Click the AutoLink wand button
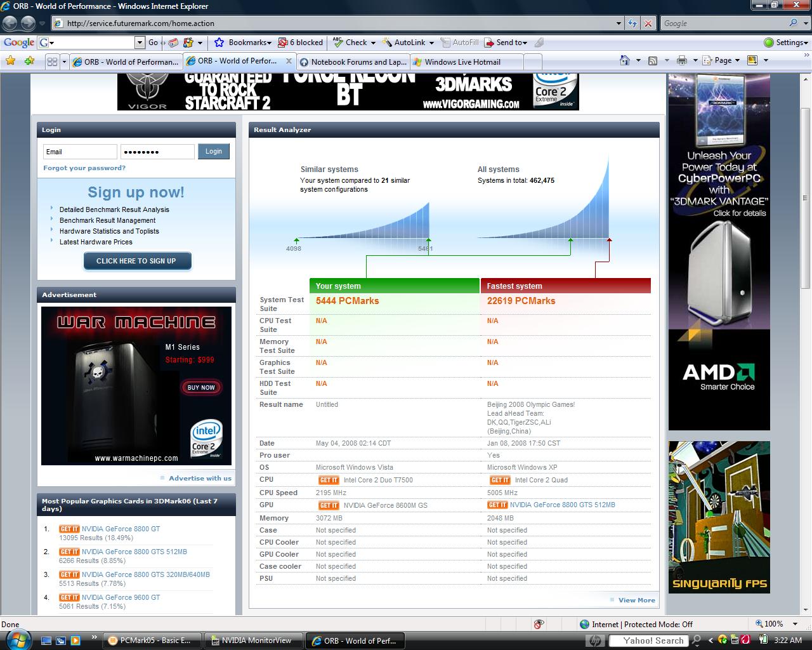812x650 pixels. (403, 43)
